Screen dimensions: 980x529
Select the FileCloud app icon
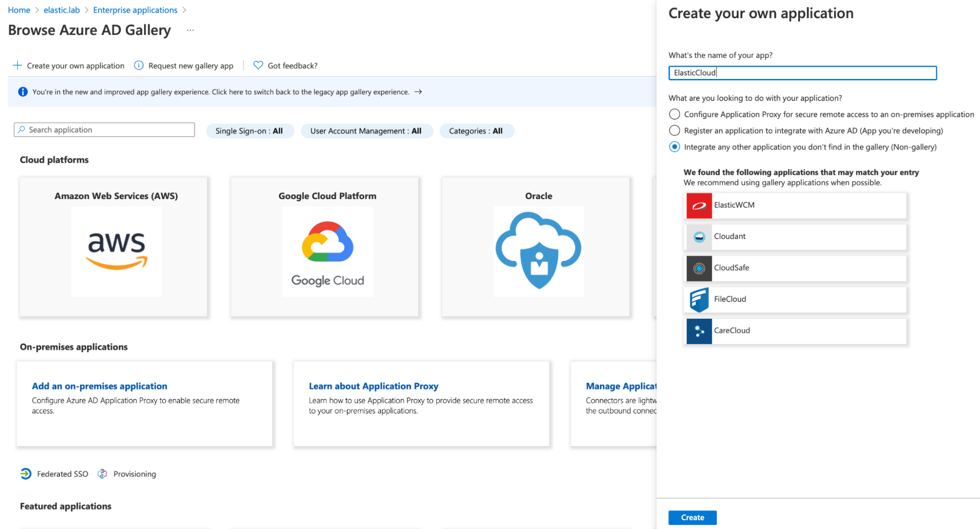click(x=698, y=299)
